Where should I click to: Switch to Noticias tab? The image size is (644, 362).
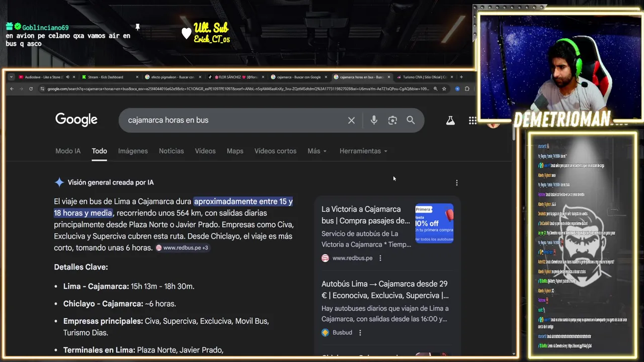(171, 151)
